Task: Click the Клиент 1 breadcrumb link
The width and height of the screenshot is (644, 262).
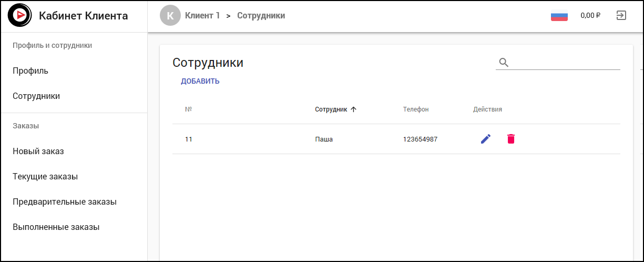Action: (x=202, y=16)
